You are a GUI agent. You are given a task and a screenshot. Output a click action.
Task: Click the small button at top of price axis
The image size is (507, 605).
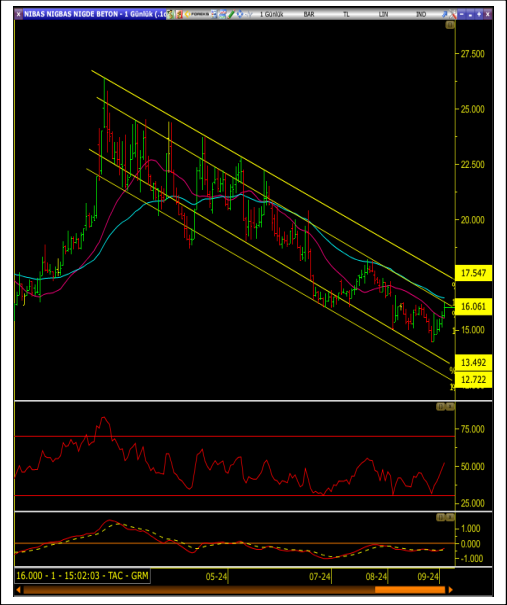[x=450, y=25]
